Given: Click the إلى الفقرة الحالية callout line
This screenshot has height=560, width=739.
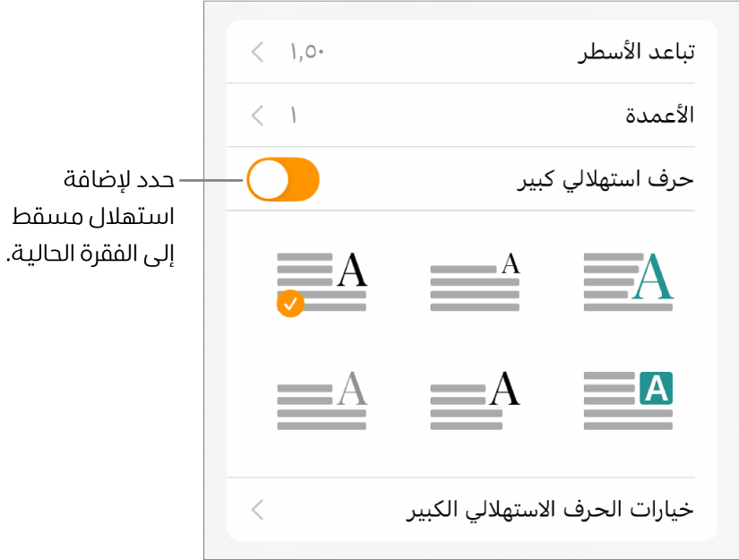Looking at the screenshot, I should pyautogui.click(x=90, y=254).
